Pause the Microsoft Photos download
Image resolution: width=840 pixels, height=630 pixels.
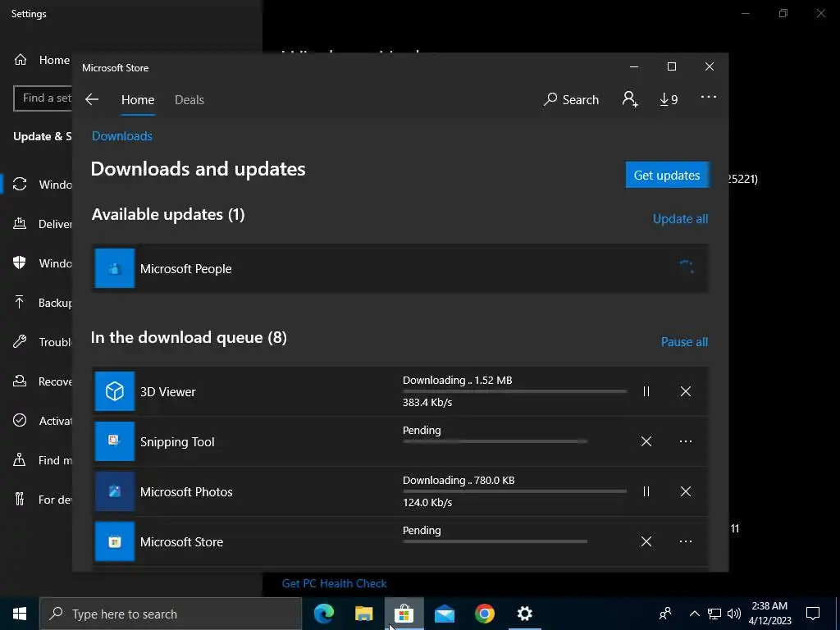tap(646, 492)
